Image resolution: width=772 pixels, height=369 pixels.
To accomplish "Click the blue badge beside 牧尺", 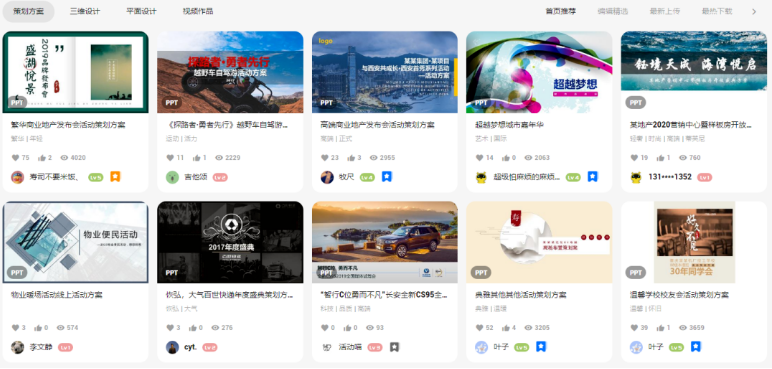I will [387, 176].
